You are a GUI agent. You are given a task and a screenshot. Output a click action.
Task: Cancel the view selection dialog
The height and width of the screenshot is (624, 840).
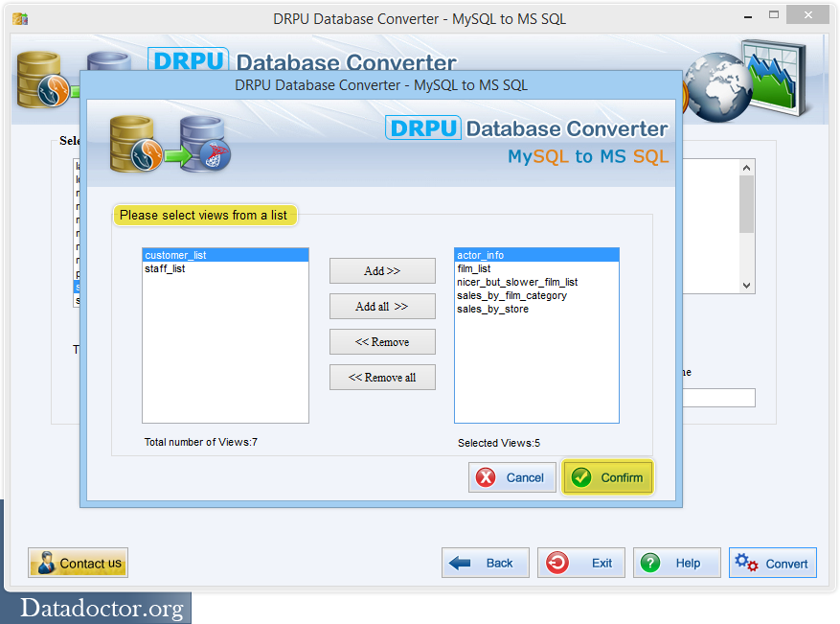click(512, 477)
